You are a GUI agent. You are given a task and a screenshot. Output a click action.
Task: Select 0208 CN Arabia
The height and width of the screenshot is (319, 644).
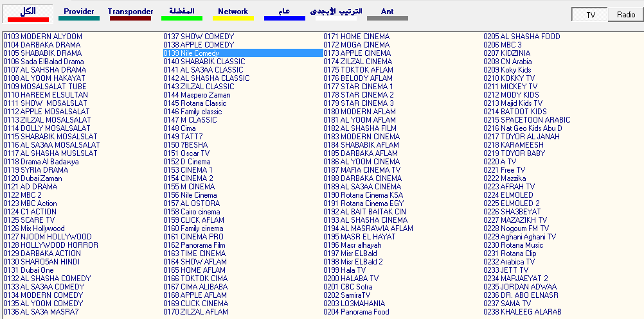tap(508, 62)
